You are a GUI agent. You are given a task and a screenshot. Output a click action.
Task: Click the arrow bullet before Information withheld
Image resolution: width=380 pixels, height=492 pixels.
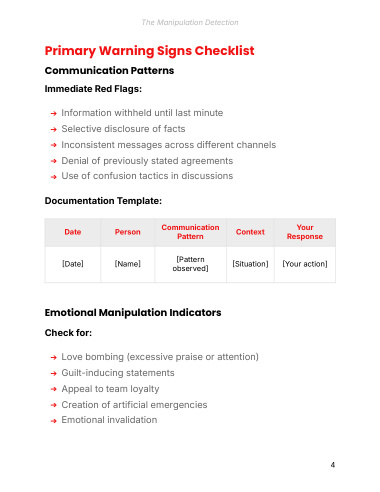tap(54, 114)
